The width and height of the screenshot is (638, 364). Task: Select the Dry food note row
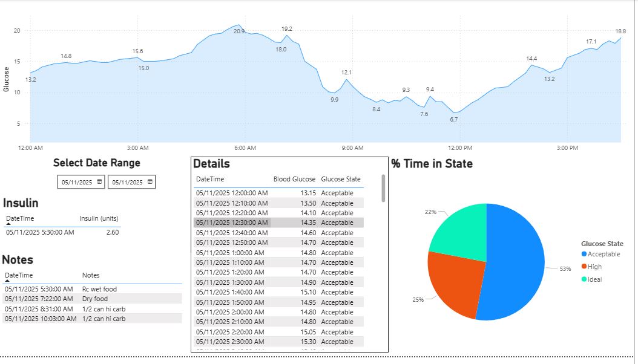[x=92, y=299]
